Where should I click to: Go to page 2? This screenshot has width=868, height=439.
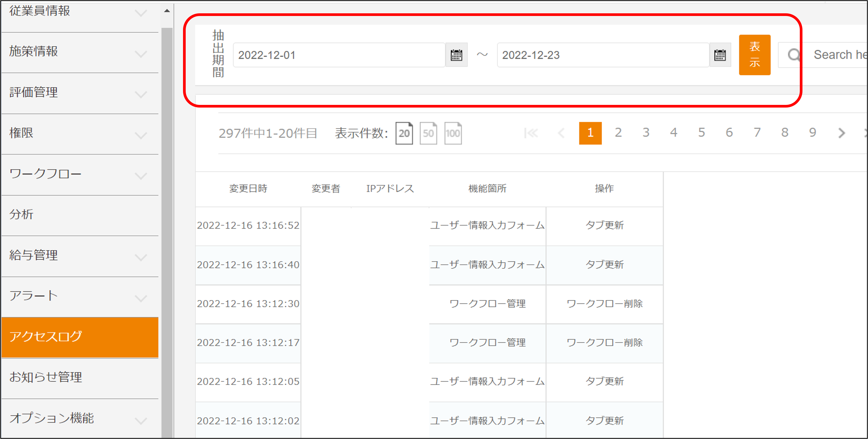pyautogui.click(x=618, y=133)
